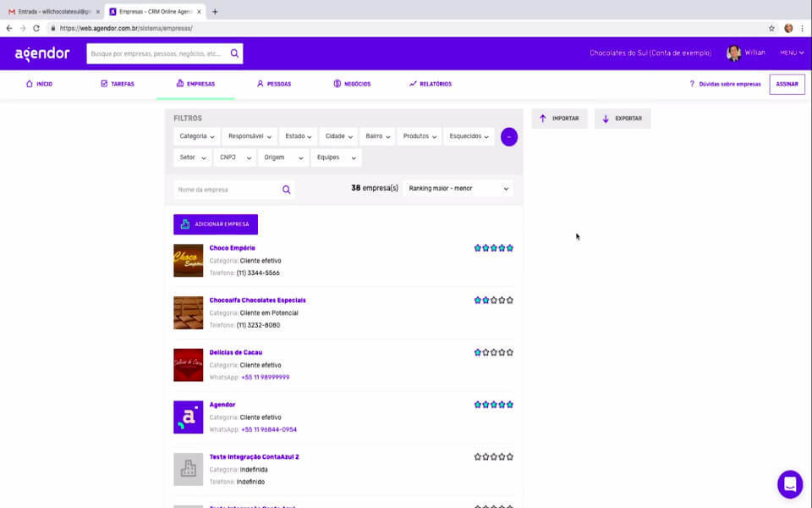This screenshot has height=508, width=812.
Task: Click the question mark help icon
Action: 692,84
